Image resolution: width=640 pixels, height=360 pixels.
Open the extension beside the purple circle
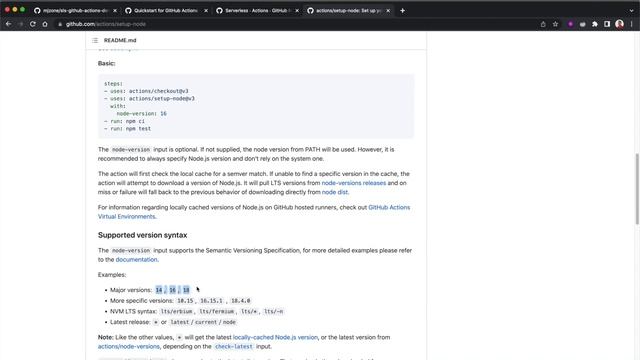[x=583, y=24]
